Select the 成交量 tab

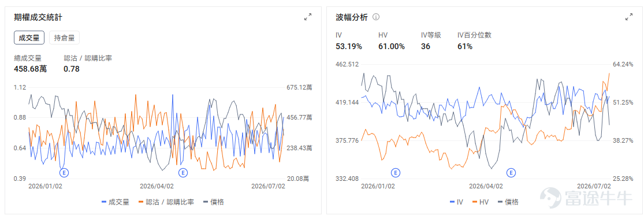(x=29, y=38)
